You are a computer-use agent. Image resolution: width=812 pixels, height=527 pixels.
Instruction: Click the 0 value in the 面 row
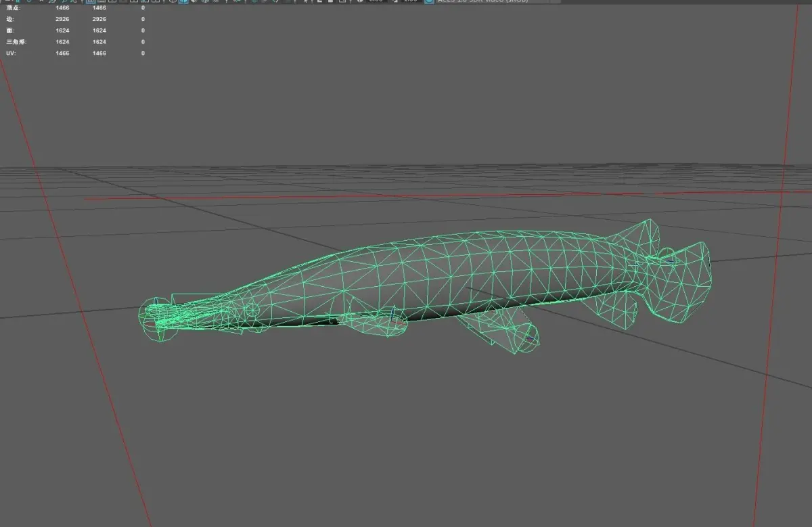[x=143, y=30]
